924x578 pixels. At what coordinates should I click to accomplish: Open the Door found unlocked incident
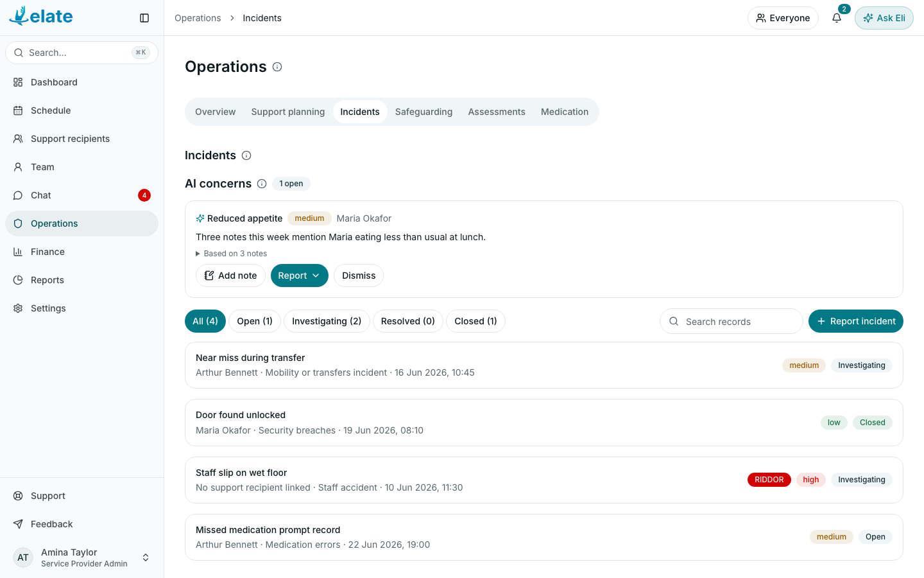click(544, 423)
